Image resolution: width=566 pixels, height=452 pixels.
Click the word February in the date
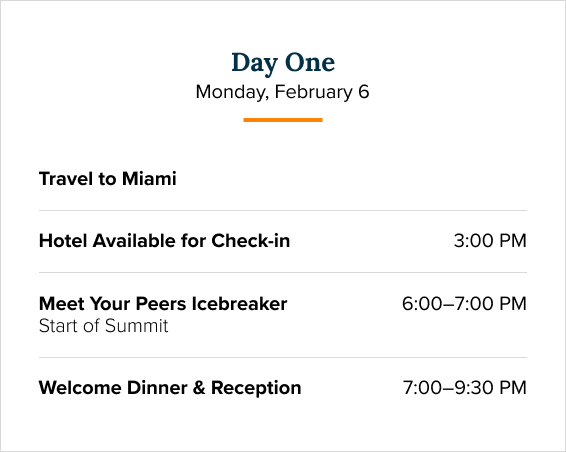[x=313, y=92]
